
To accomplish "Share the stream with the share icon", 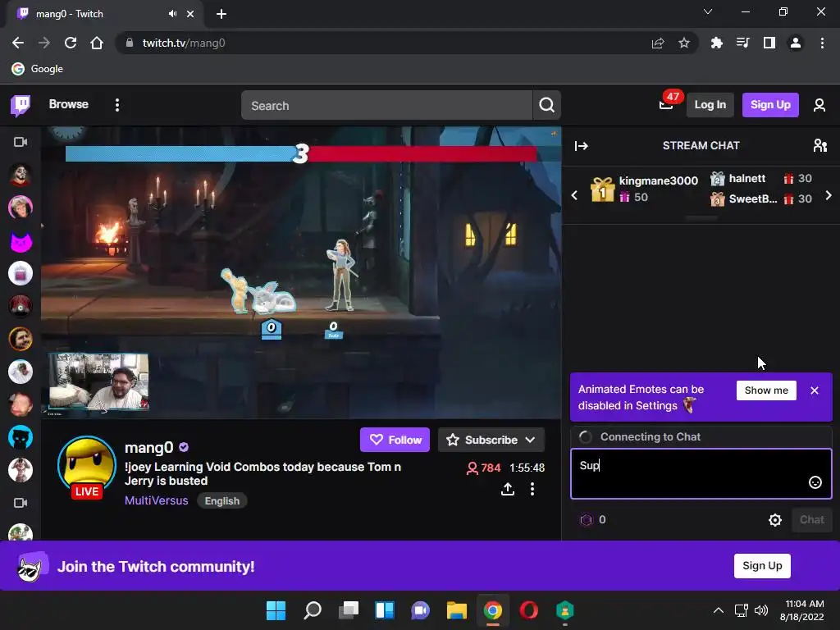I will (507, 489).
